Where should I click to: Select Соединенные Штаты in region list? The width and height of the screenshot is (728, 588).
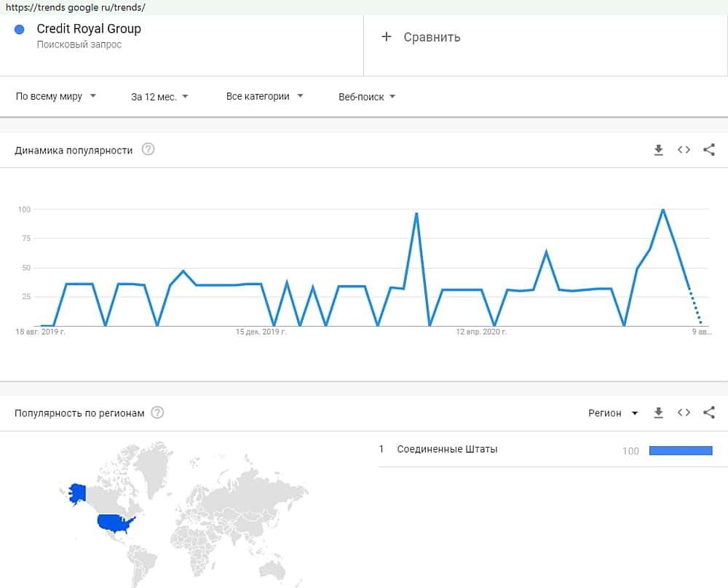tap(447, 449)
